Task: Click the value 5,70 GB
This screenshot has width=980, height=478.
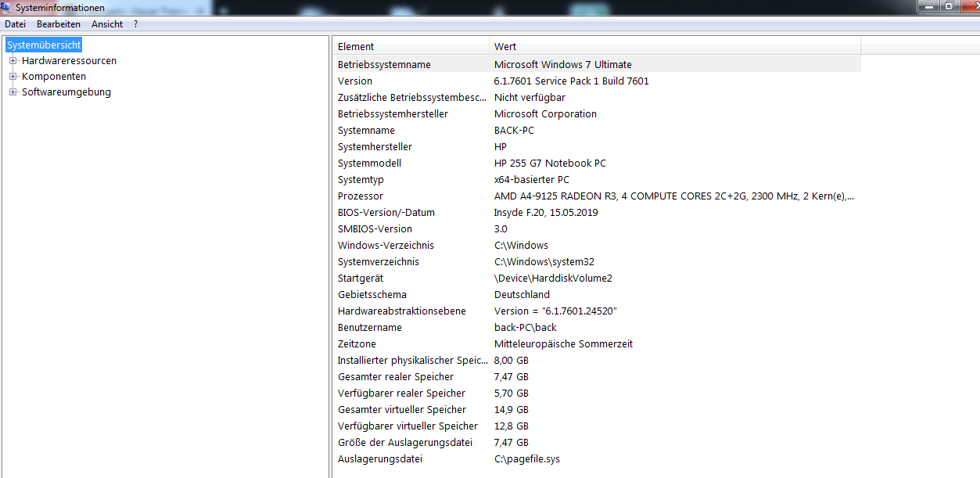Action: 512,393
